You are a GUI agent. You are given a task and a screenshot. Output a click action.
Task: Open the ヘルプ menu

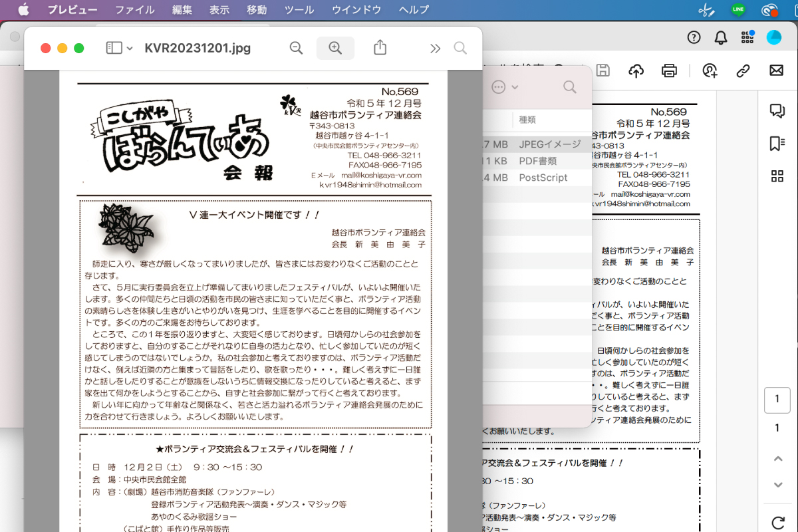(x=414, y=9)
